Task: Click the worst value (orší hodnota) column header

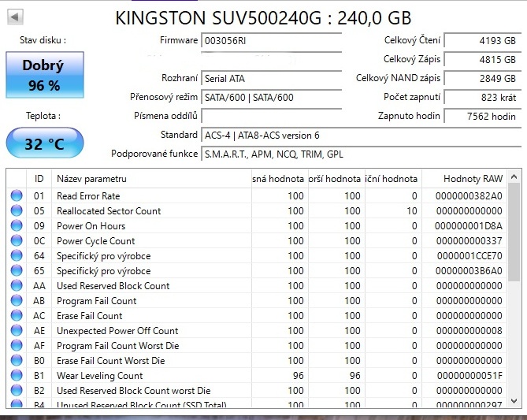Action: pyautogui.click(x=336, y=179)
